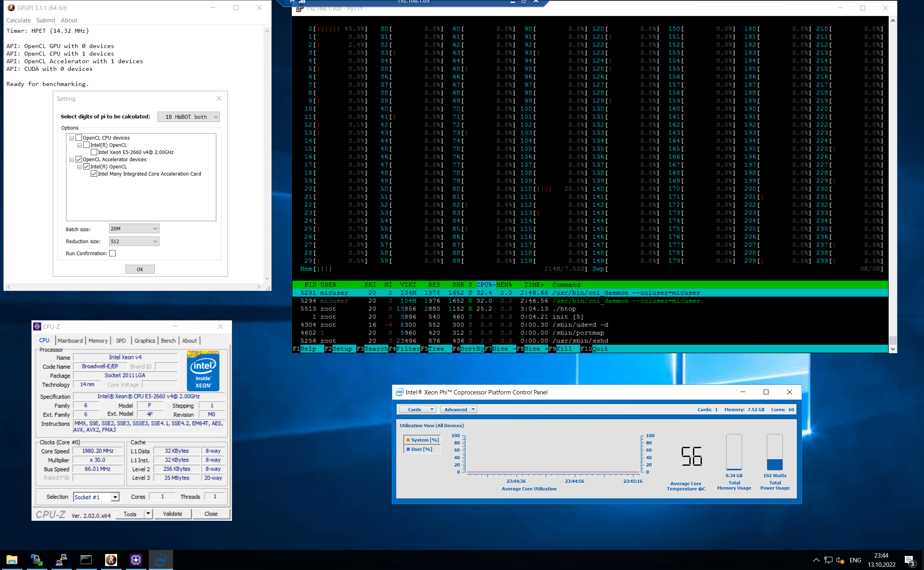Click the GPUPI title bar app icon
Image resolution: width=924 pixels, height=570 pixels.
click(11, 8)
